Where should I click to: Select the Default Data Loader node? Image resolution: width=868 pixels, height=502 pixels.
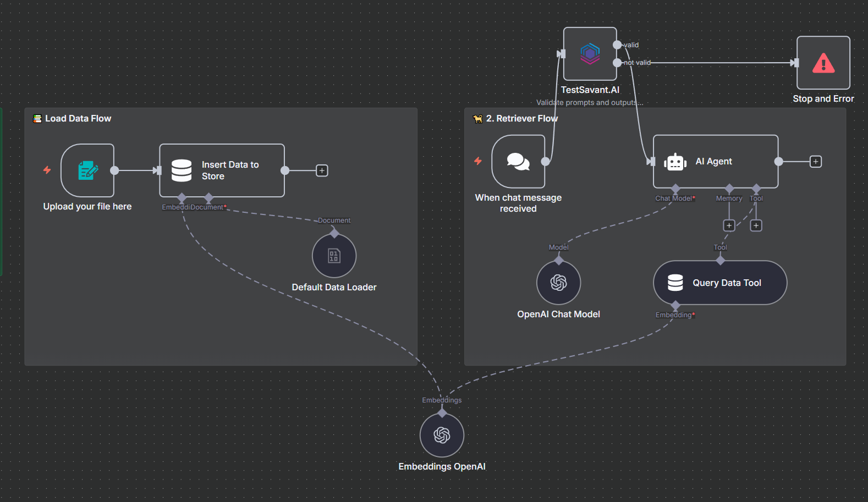[x=334, y=256]
